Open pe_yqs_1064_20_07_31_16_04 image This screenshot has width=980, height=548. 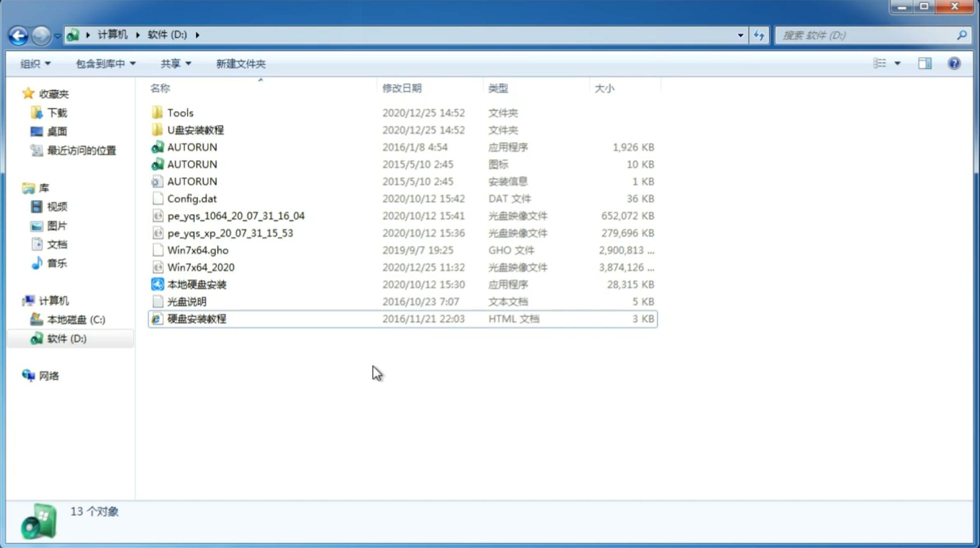tap(236, 216)
